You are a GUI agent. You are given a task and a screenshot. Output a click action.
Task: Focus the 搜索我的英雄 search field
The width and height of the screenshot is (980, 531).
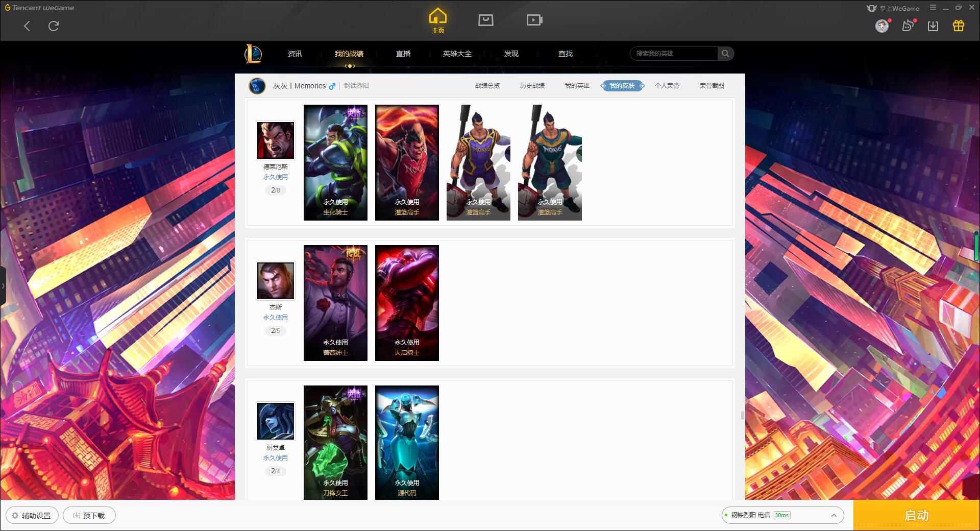pyautogui.click(x=674, y=54)
